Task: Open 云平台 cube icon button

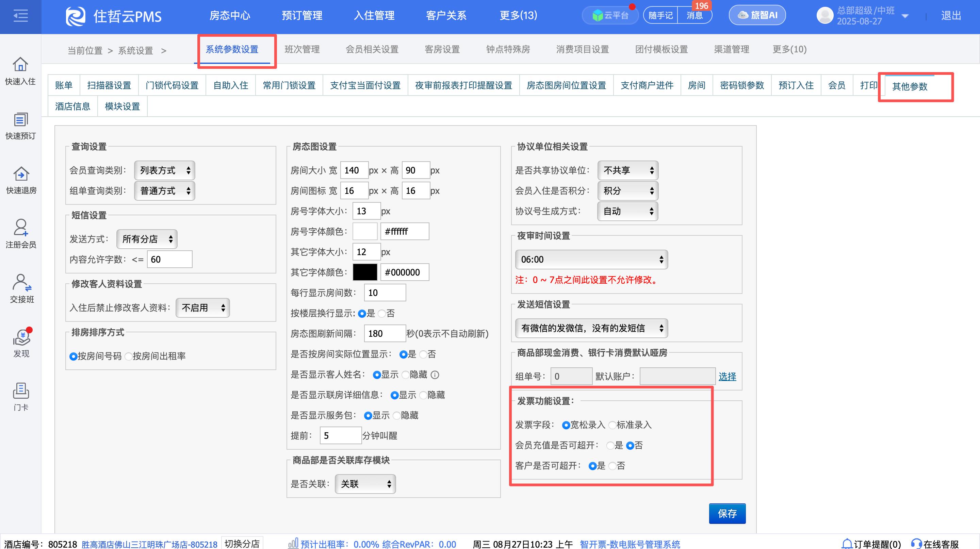Action: tap(610, 15)
